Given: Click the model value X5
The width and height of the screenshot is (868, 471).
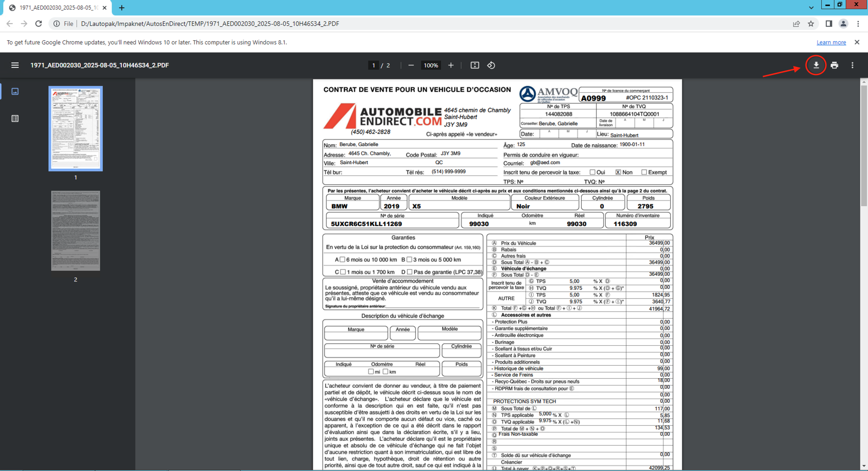Looking at the screenshot, I should 417,206.
